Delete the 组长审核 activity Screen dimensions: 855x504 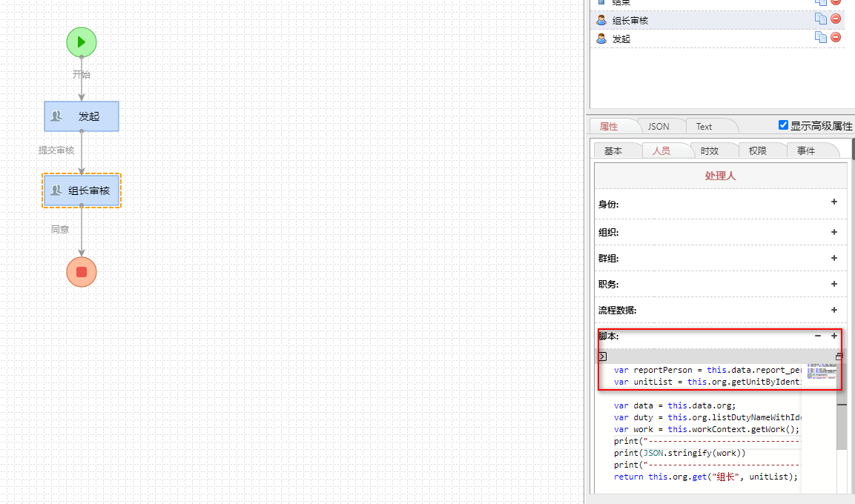836,19
